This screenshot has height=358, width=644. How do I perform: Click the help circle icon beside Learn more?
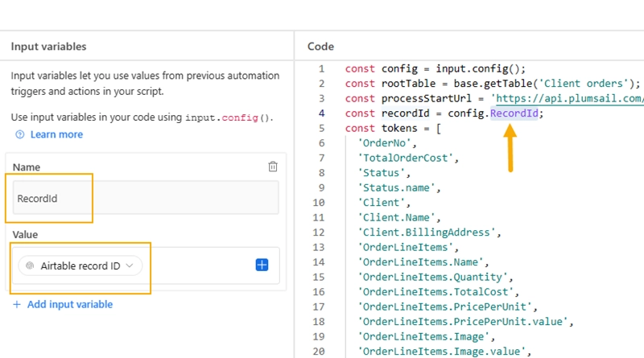pyautogui.click(x=19, y=134)
